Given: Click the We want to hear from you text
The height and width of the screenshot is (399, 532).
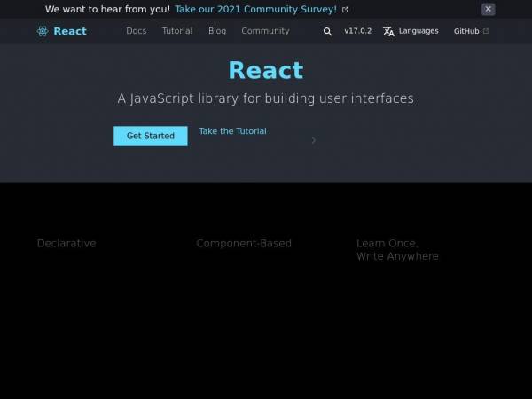Looking at the screenshot, I should coord(107,10).
